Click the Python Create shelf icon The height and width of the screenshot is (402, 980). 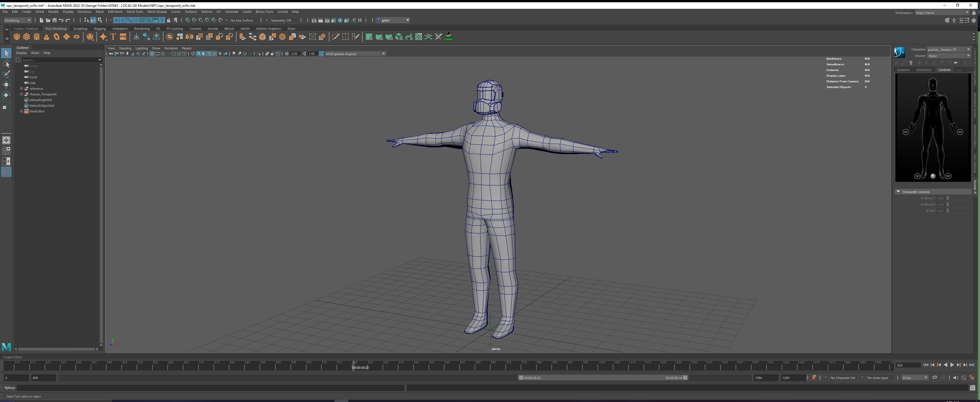tap(448, 36)
